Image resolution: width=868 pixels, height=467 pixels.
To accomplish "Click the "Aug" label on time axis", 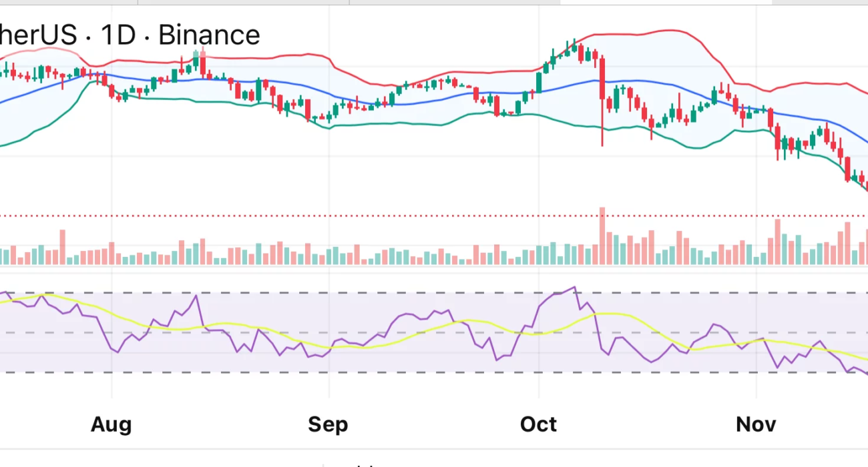I will 111,424.
